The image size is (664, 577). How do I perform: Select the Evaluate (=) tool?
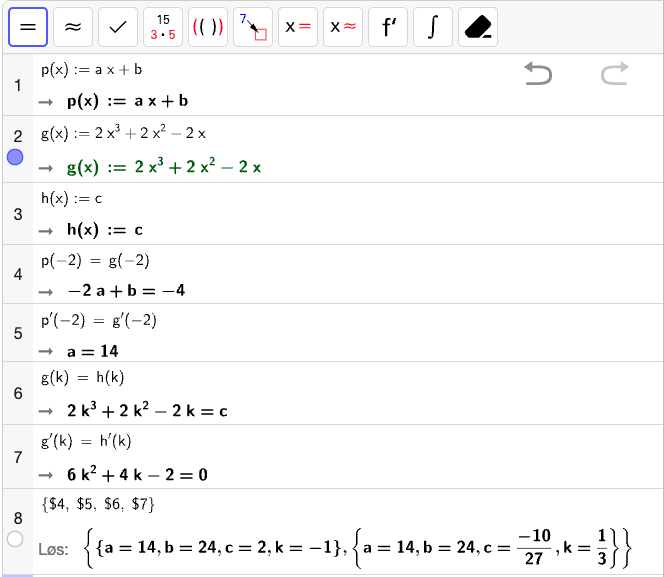pyautogui.click(x=28, y=27)
